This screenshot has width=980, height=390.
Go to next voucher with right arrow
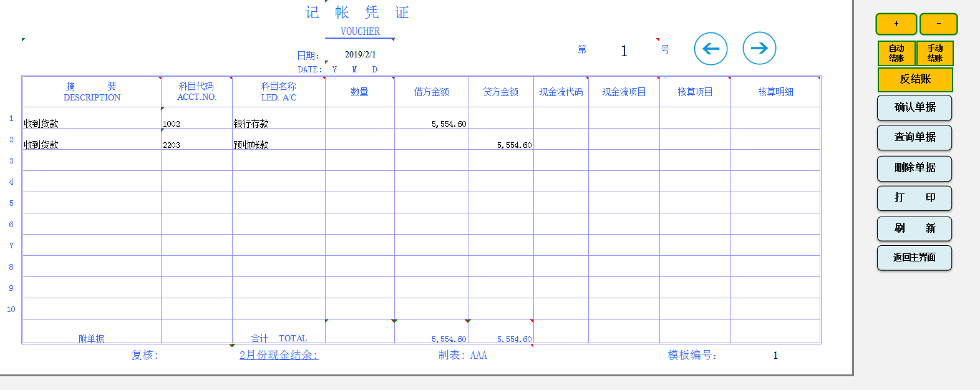pyautogui.click(x=759, y=48)
